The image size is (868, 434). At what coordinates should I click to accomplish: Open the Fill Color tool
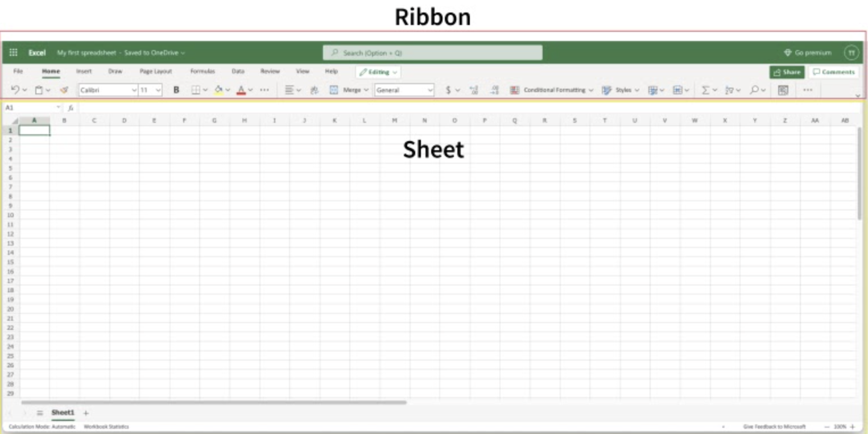(x=218, y=89)
